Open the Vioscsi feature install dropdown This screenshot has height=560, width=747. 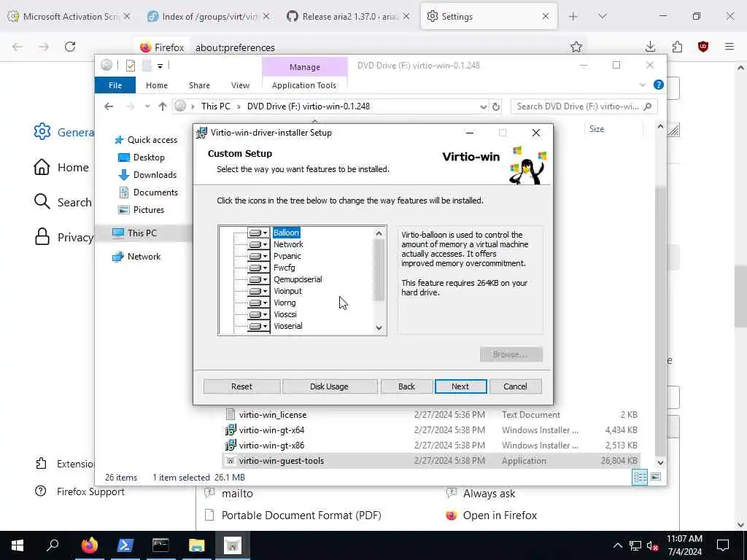[258, 314]
